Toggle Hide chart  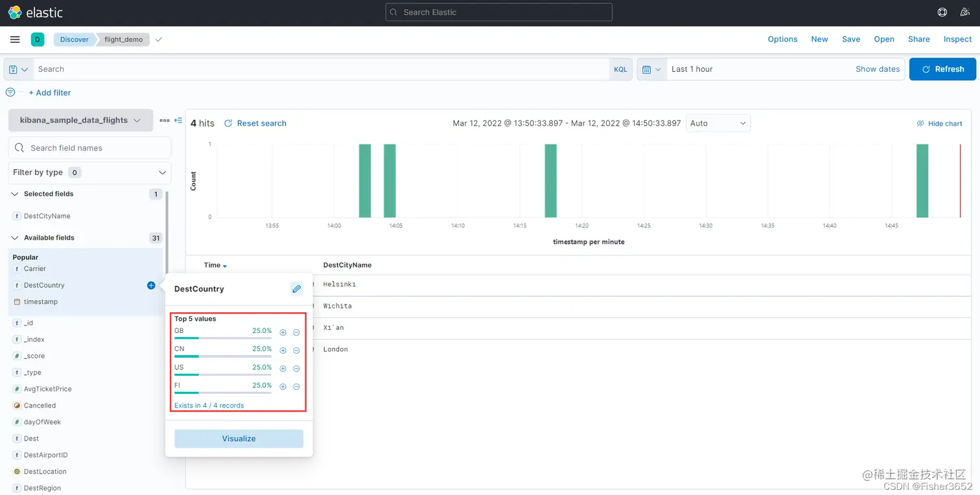pyautogui.click(x=939, y=124)
